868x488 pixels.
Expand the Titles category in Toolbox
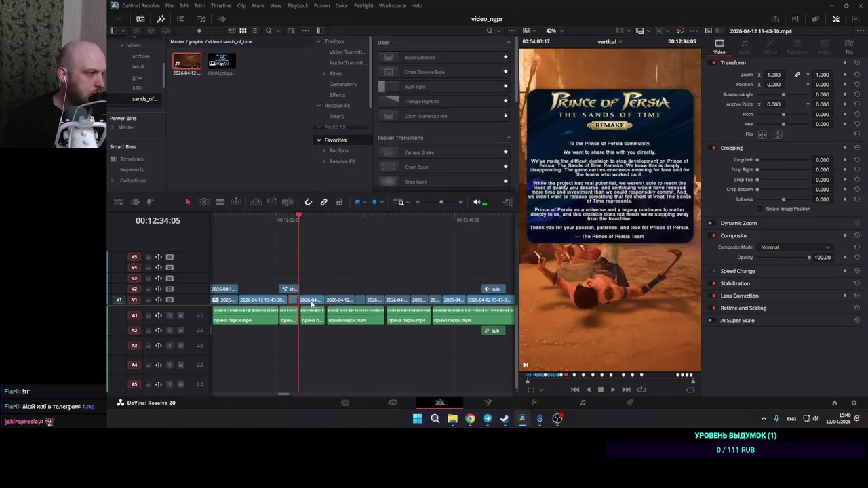coord(324,73)
